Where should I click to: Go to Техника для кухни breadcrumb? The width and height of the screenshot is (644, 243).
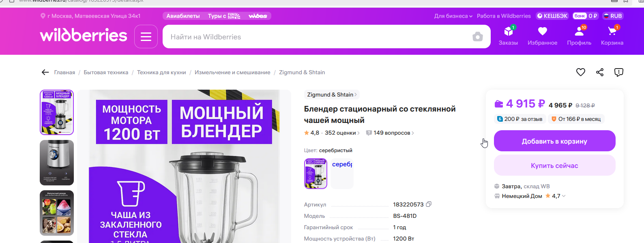click(161, 72)
